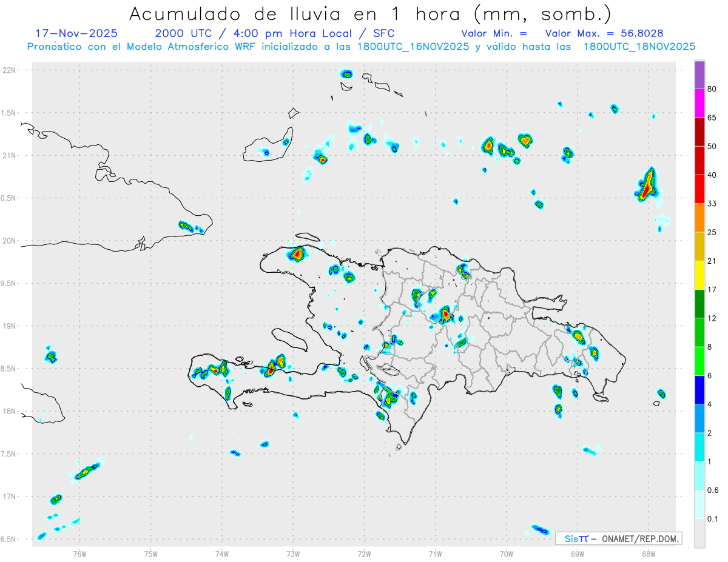The height and width of the screenshot is (562, 728).
Task: Pick the yellow swatch between 17 and 21
Action: point(699,275)
